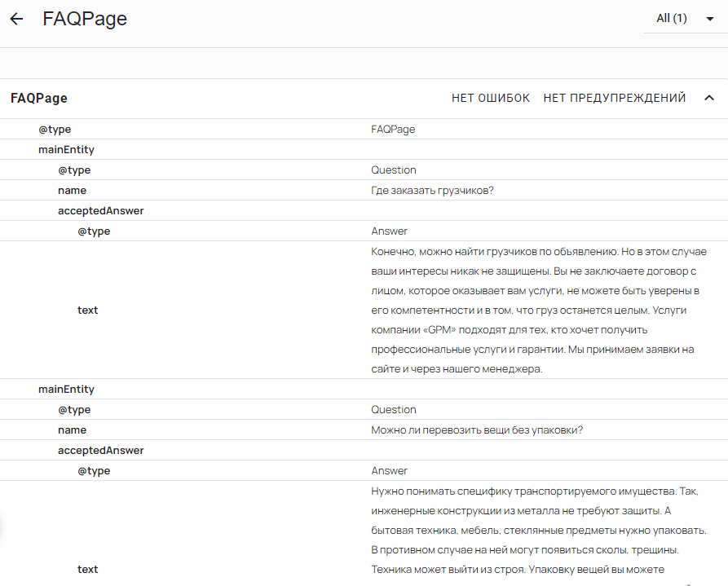The width and height of the screenshot is (728, 586).
Task: Select the first mainEntity row
Action: (x=66, y=149)
